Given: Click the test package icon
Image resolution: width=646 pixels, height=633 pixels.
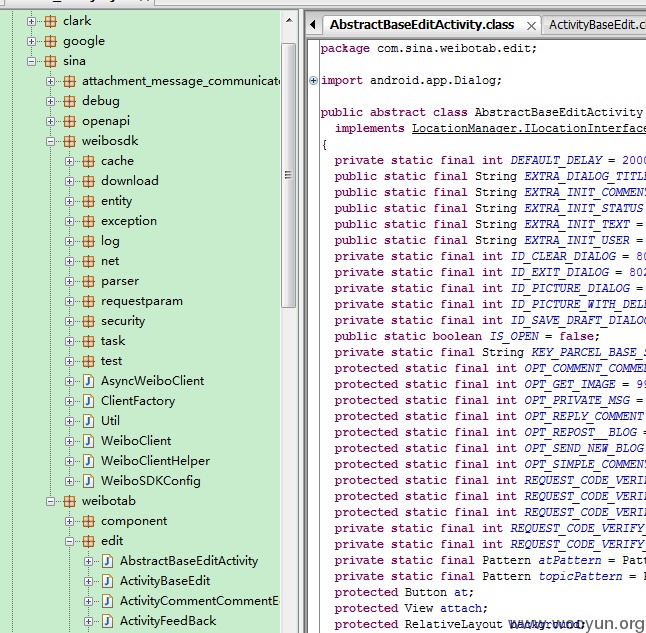Looking at the screenshot, I should pos(88,361).
